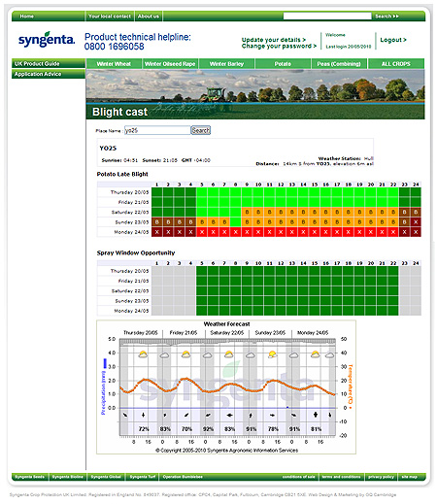The height and width of the screenshot is (504, 437).
Task: Open Your local contact page
Action: coord(110,17)
